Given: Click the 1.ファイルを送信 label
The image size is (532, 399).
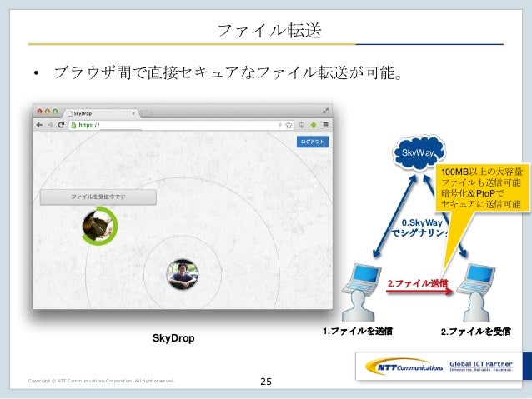Looking at the screenshot, I should [357, 331].
